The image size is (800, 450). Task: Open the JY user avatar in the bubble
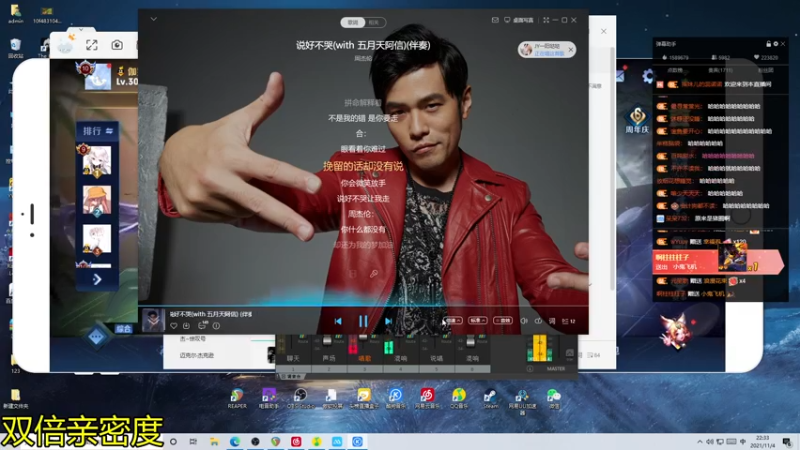point(526,49)
